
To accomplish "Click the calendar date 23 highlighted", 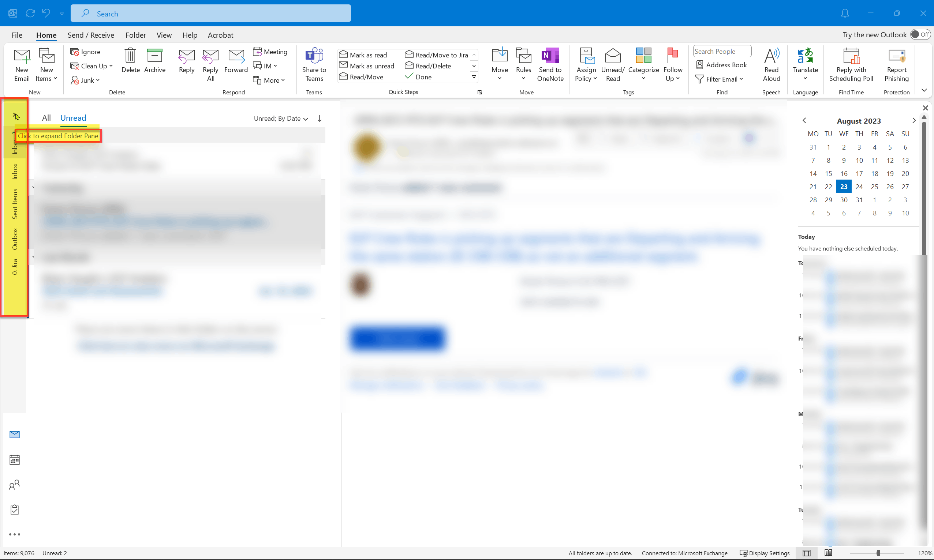I will (844, 187).
